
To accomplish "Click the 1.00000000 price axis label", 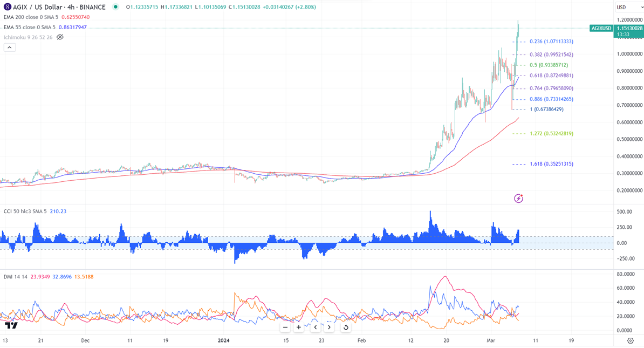I will (629, 54).
